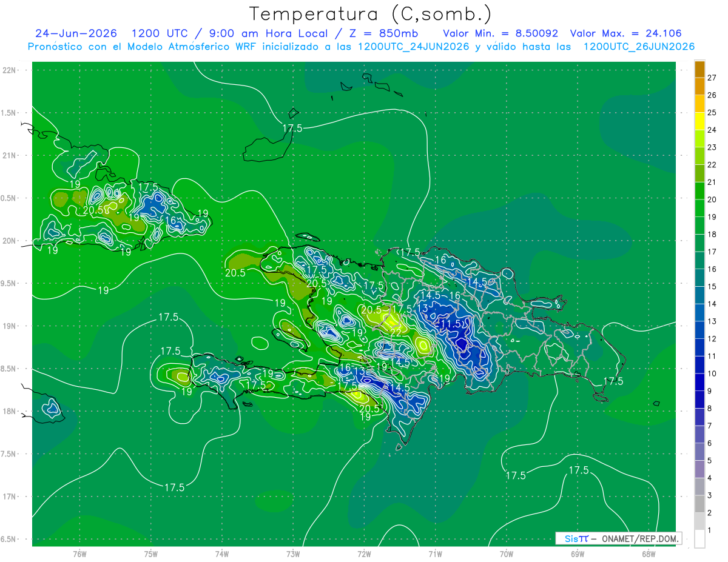
Task: Click the '19N' latitude axis label
Action: click(9, 326)
